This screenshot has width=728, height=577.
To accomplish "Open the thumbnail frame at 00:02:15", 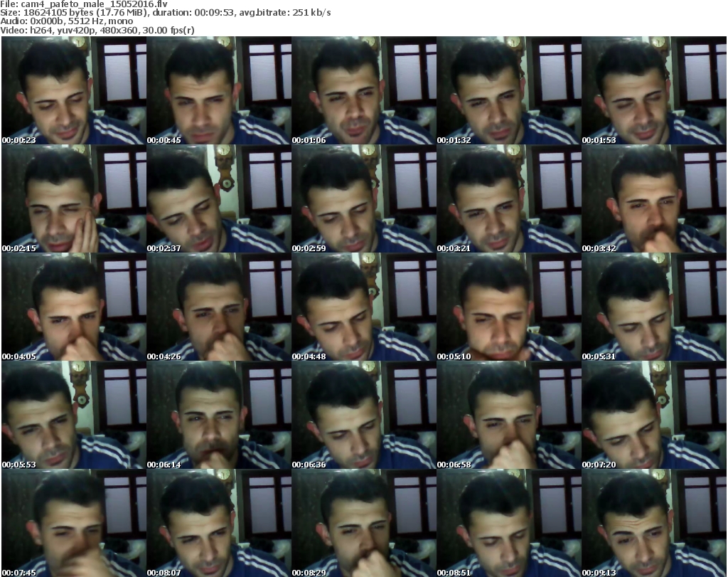I will tap(74, 198).
